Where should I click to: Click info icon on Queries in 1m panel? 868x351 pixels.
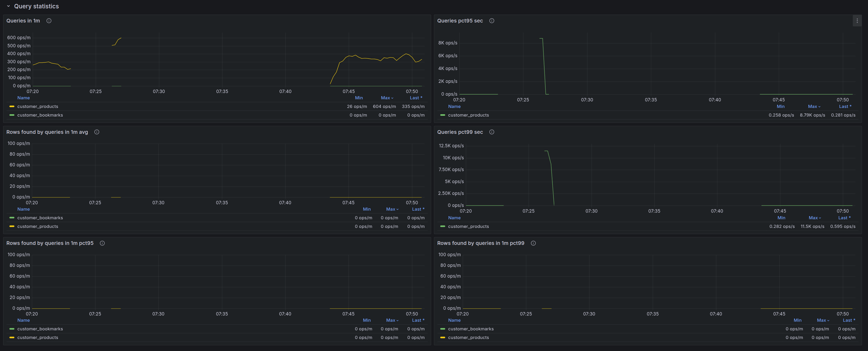tap(49, 21)
